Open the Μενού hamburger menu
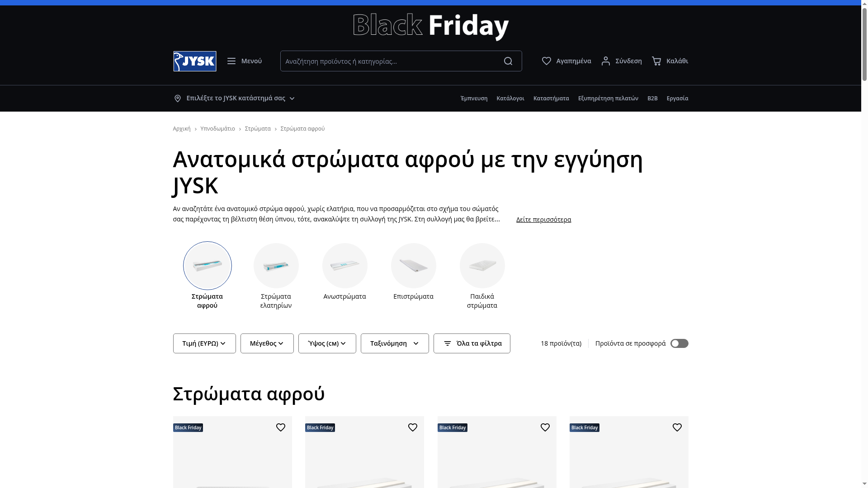The image size is (868, 488). pyautogui.click(x=244, y=61)
